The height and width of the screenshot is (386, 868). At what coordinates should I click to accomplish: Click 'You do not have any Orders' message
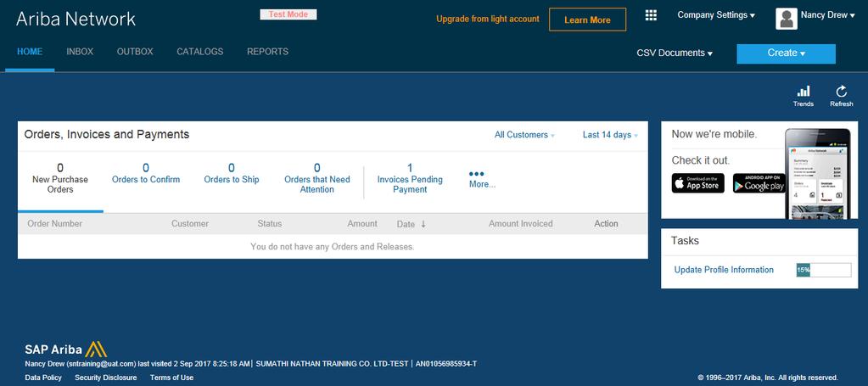(332, 246)
